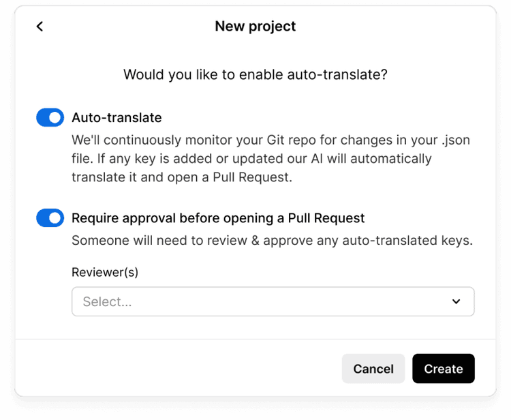Viewport: 511px width, 420px height.
Task: Click the Reviewer(s) field label
Action: tap(105, 272)
